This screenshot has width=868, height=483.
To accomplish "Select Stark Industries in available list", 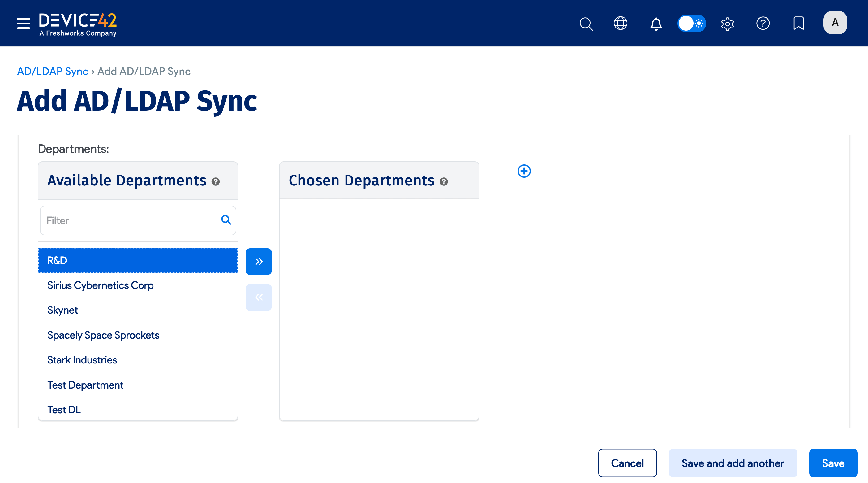I will click(x=82, y=360).
